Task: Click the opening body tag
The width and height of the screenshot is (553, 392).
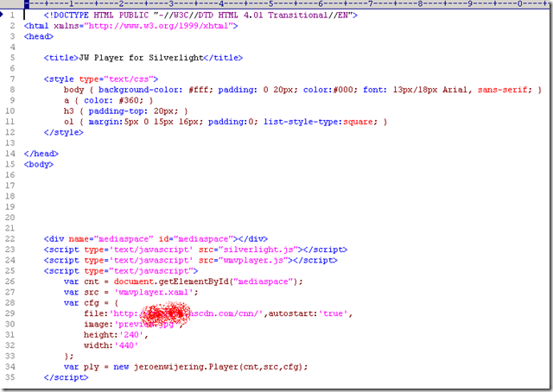Action: [x=39, y=164]
